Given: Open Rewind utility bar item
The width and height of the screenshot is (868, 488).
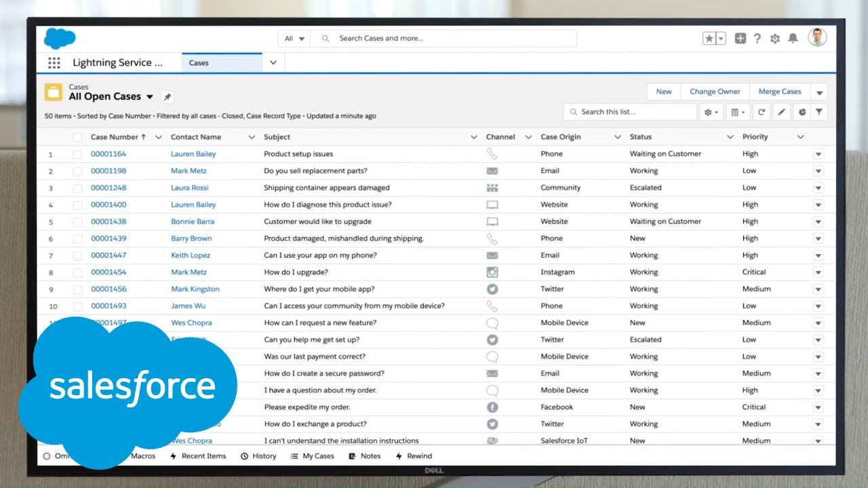Looking at the screenshot, I should pyautogui.click(x=414, y=456).
